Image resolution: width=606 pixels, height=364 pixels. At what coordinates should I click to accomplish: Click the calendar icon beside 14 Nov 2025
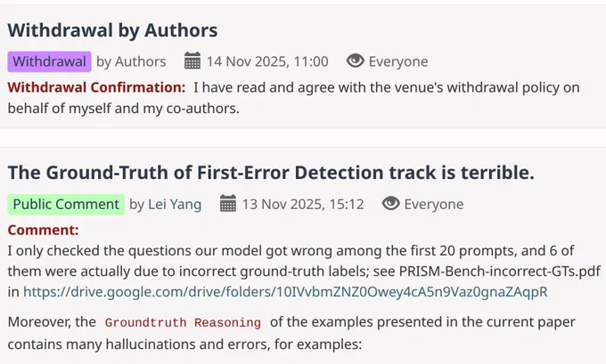tap(192, 61)
